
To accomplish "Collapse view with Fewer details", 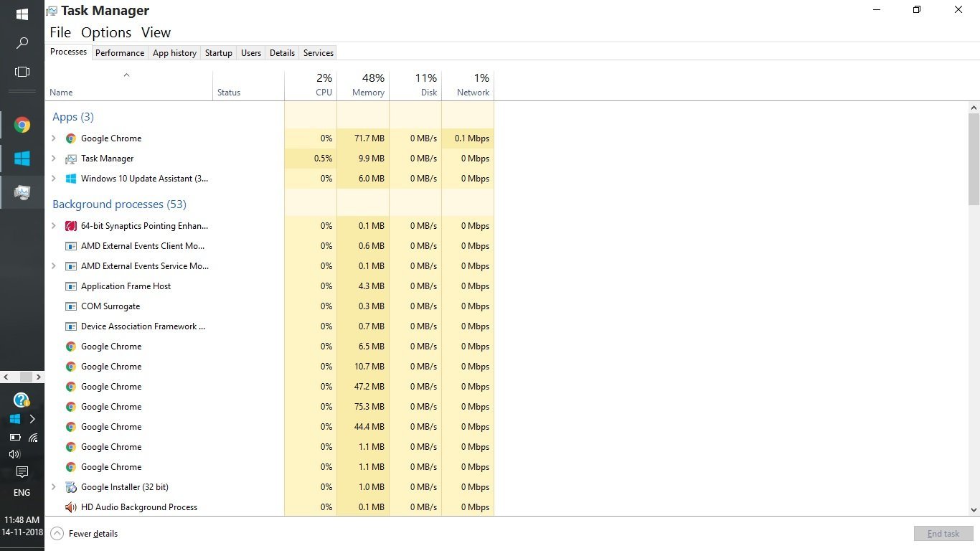I will point(84,534).
